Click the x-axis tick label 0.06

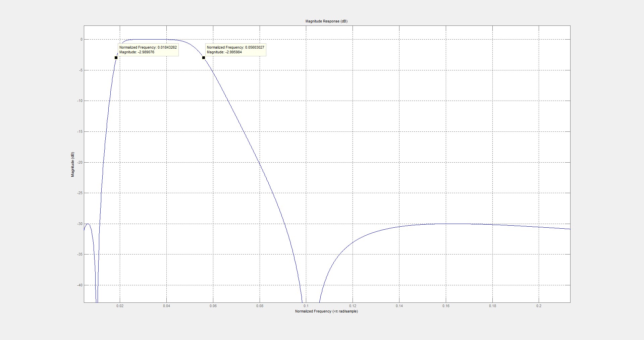click(213, 306)
